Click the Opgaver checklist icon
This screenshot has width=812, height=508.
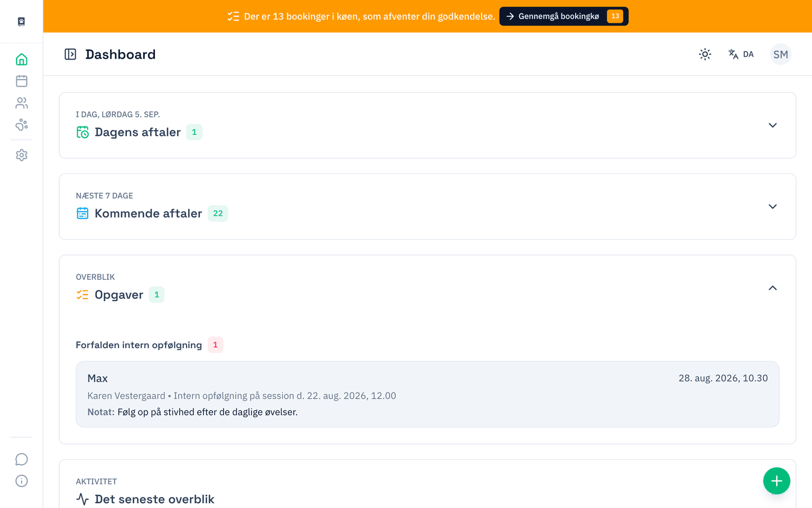point(82,295)
